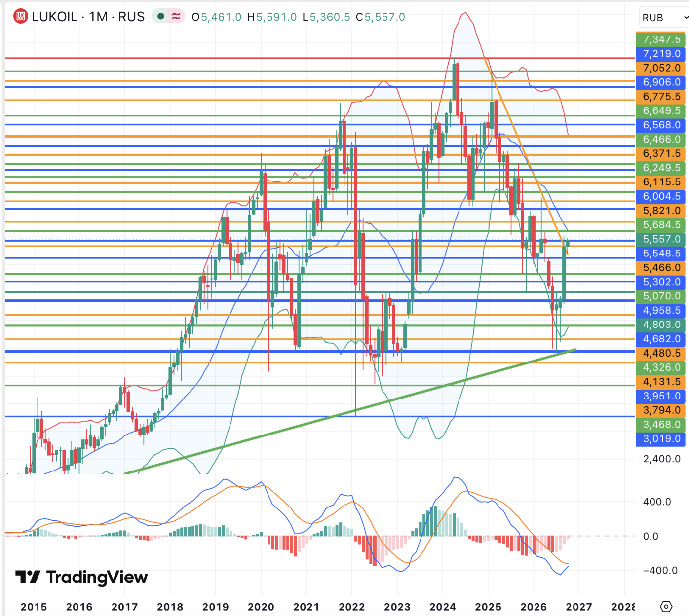Click the open value O5,461.0
Image resolution: width=689 pixels, height=616 pixels.
coord(217,17)
